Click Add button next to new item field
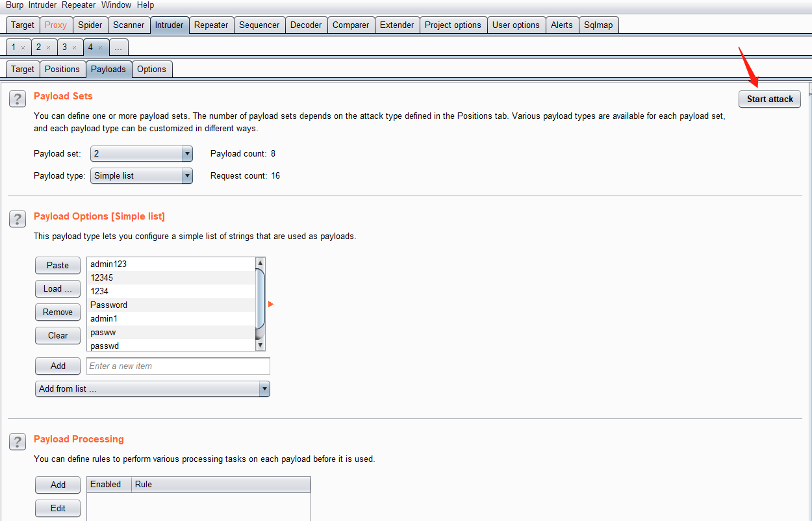 coord(58,366)
